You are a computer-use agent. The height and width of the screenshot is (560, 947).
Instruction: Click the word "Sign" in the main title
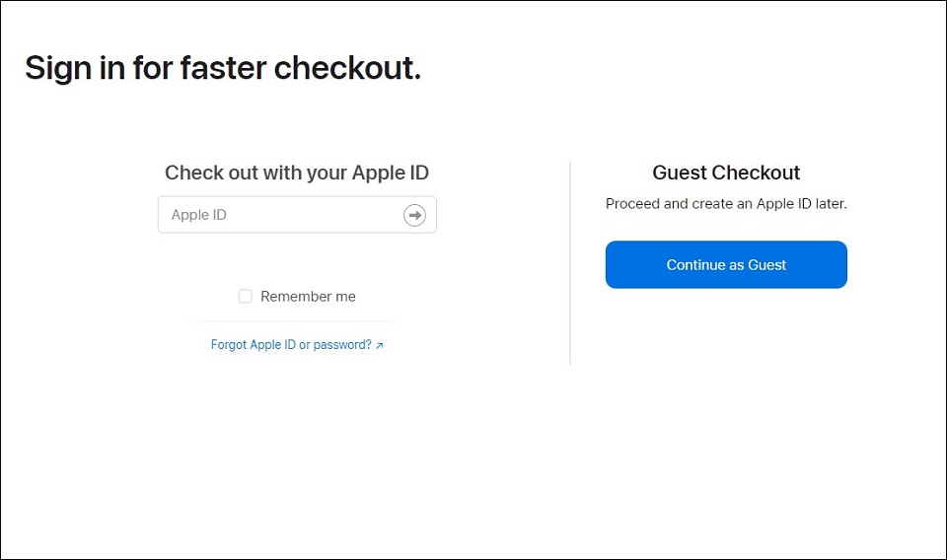pyautogui.click(x=58, y=68)
